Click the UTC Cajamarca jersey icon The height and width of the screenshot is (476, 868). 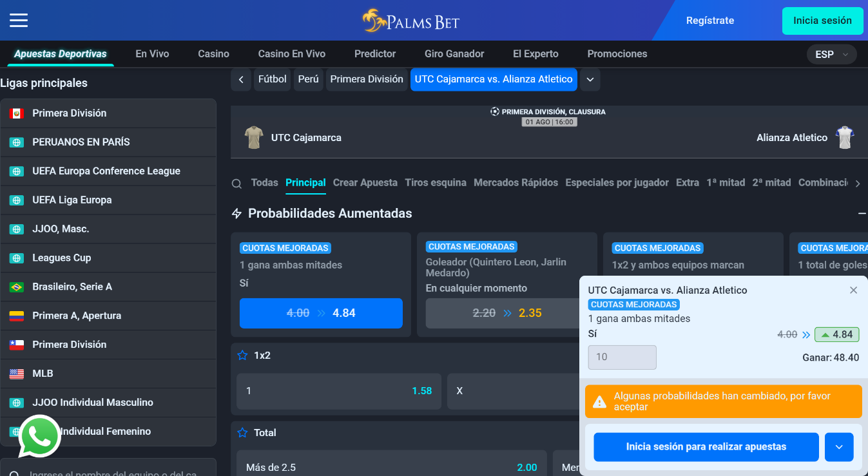coord(254,137)
